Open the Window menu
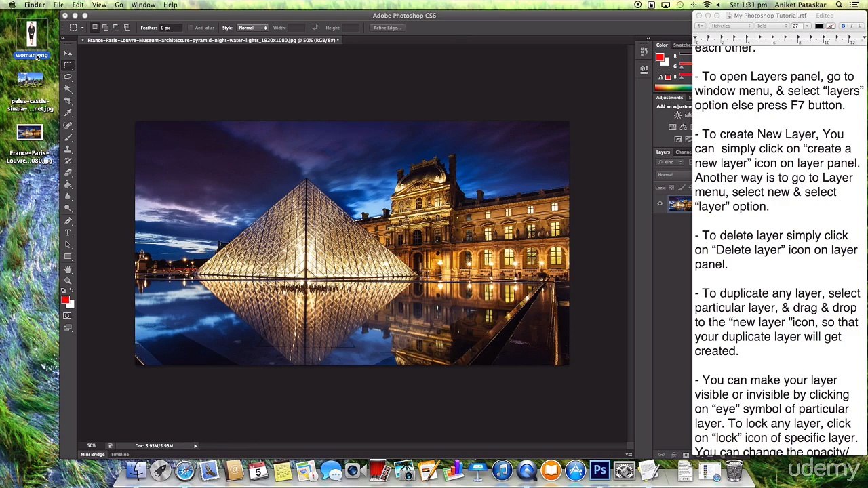 point(143,5)
